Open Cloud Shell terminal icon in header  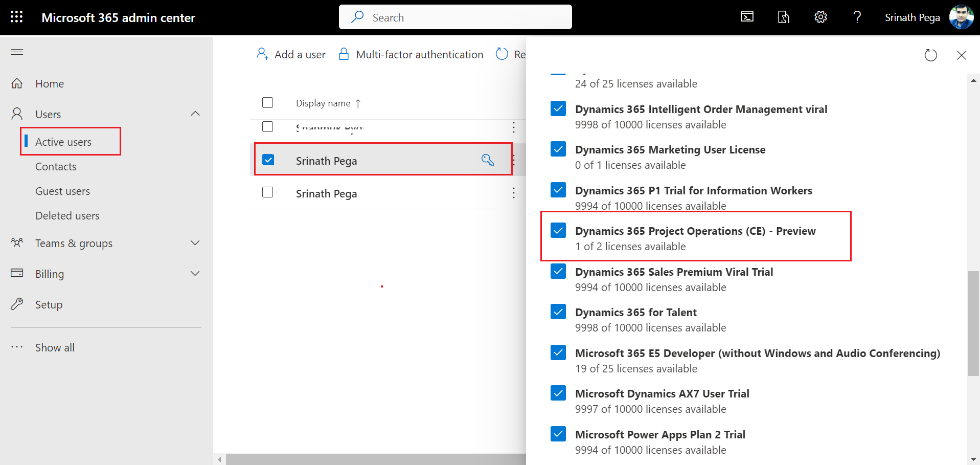pyautogui.click(x=747, y=17)
